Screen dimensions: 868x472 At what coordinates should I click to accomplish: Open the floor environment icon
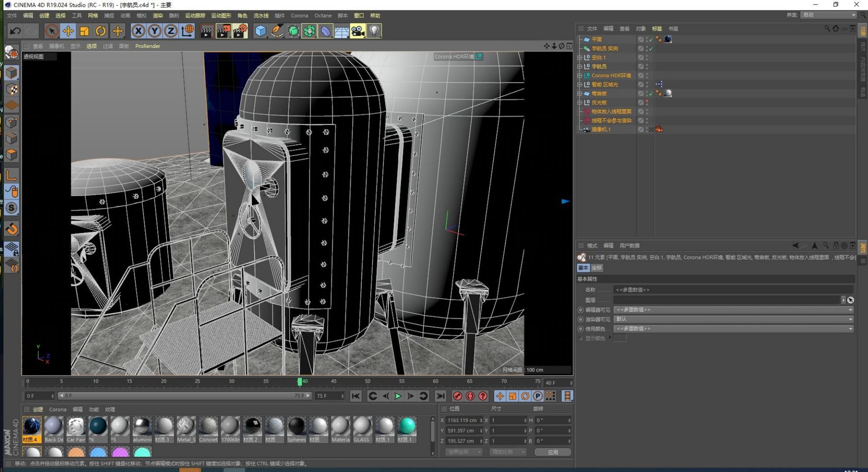coord(342,31)
